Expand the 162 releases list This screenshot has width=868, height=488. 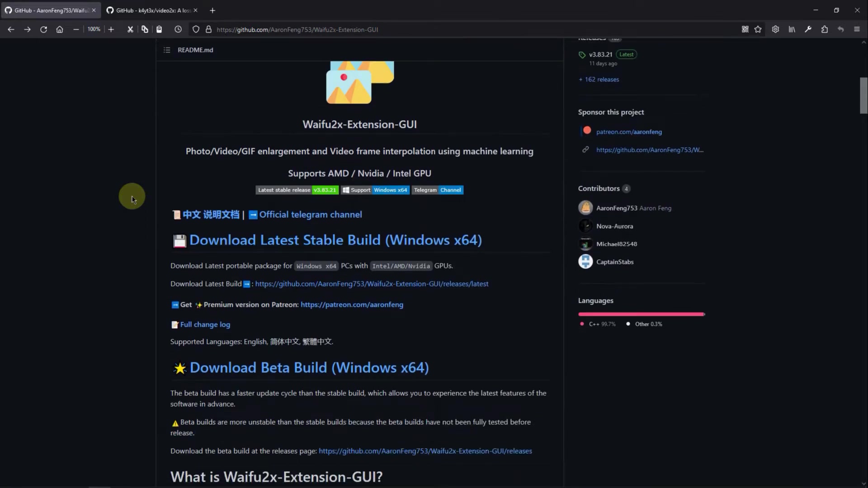click(x=599, y=79)
